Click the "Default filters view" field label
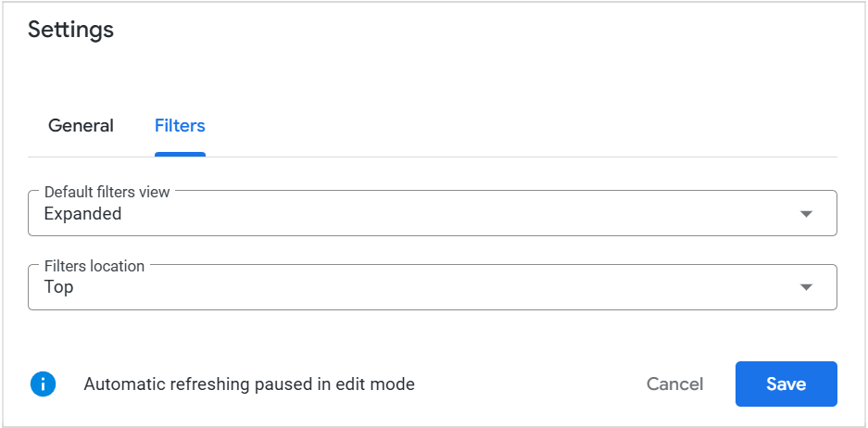The image size is (868, 428). (107, 192)
